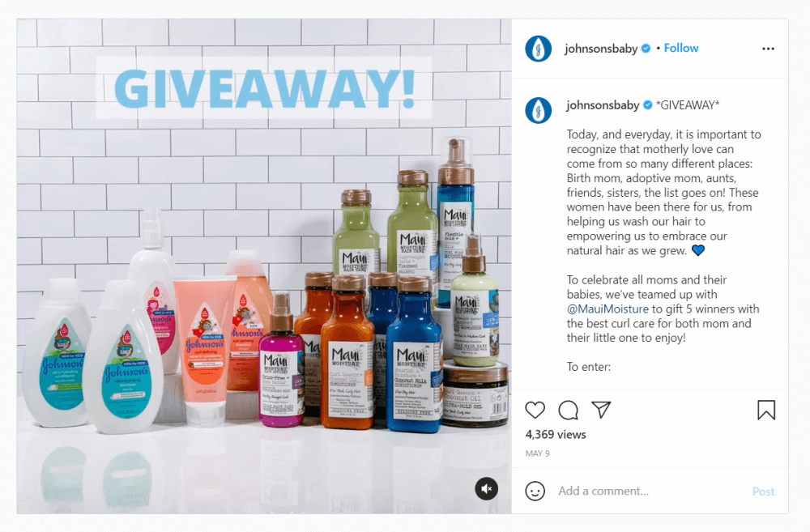Screen dimensions: 810x532
Task: Follow the johnsonsbaby account
Action: (x=681, y=48)
